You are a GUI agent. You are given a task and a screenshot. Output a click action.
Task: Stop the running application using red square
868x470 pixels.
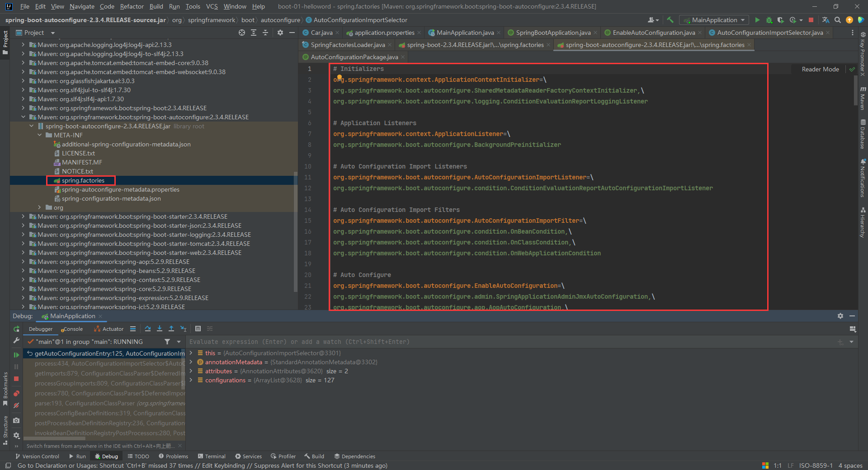click(811, 20)
